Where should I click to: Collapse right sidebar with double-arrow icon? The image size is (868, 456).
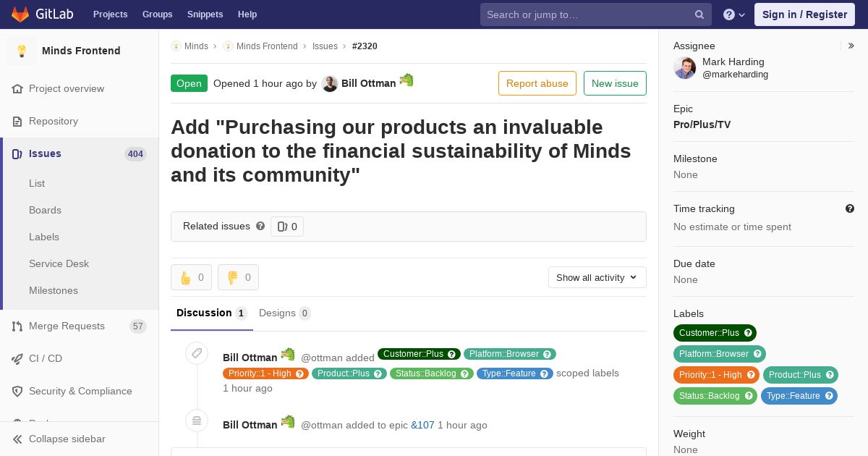pos(851,46)
